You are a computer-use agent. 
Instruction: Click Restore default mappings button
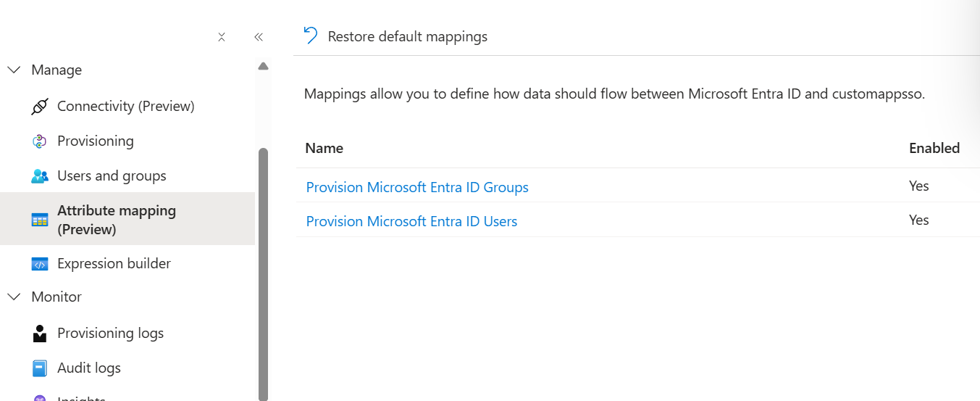pyautogui.click(x=395, y=36)
